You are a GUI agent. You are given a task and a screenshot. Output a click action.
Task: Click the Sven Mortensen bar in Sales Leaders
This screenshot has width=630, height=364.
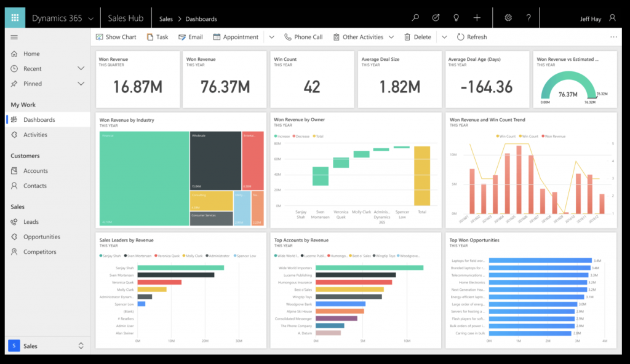[176, 275]
